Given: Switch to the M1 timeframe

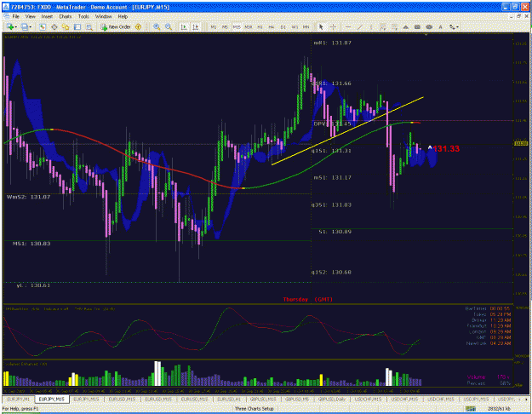Looking at the screenshot, I should pos(214,26).
